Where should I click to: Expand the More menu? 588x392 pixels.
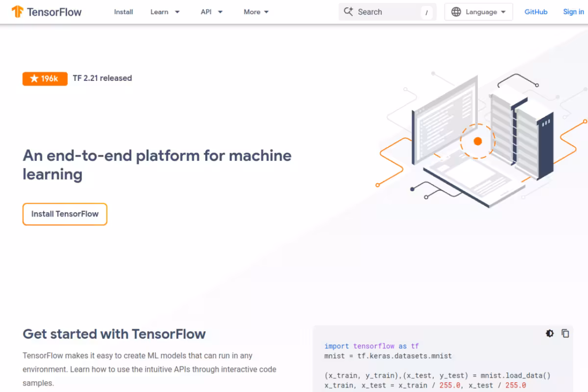pyautogui.click(x=256, y=12)
